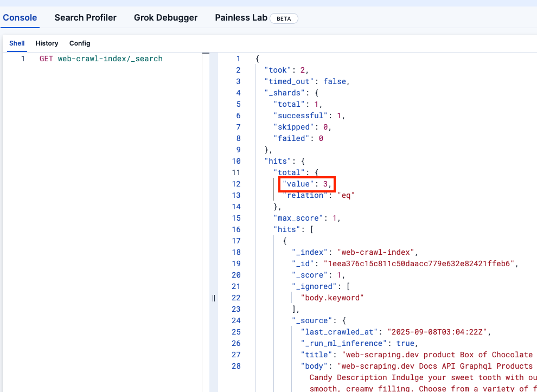Click the highlighted "value": 3 text
537x392 pixels.
[x=306, y=183]
